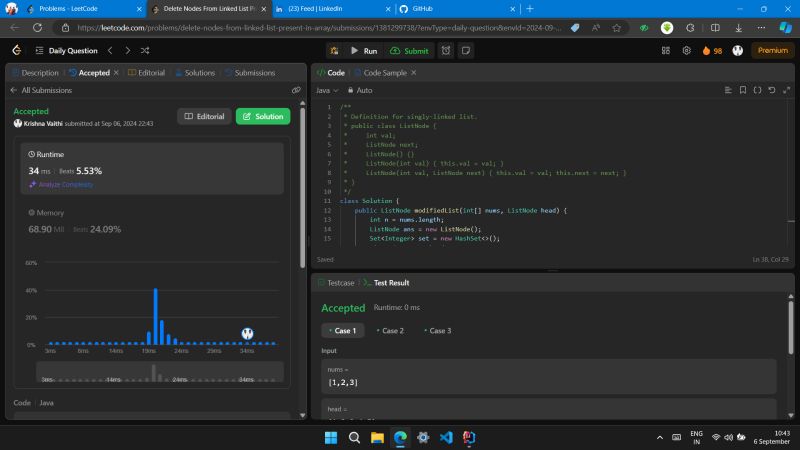Click the Analyze Complexity link
Screen dimensions: 800x450
pyautogui.click(x=65, y=184)
